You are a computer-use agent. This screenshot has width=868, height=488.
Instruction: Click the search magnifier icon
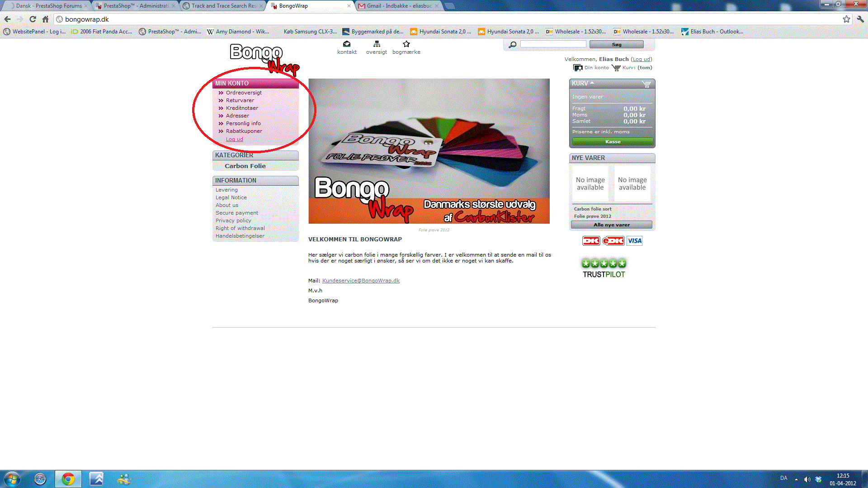[512, 45]
